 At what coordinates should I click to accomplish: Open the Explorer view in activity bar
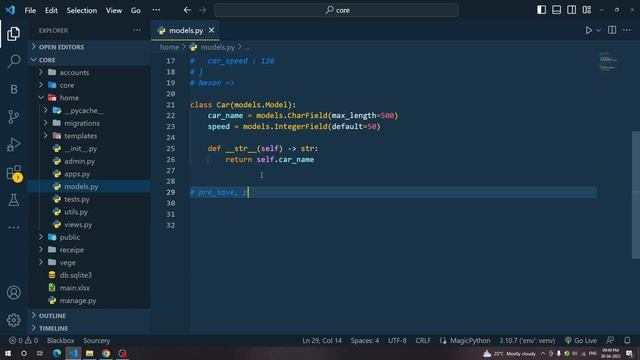13,34
